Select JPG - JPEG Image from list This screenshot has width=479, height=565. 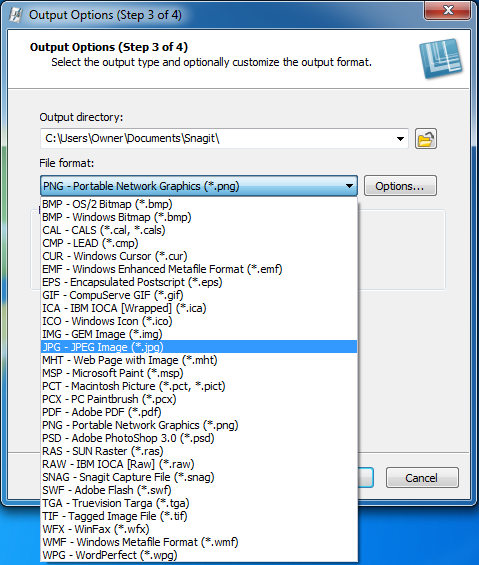[x=199, y=347]
